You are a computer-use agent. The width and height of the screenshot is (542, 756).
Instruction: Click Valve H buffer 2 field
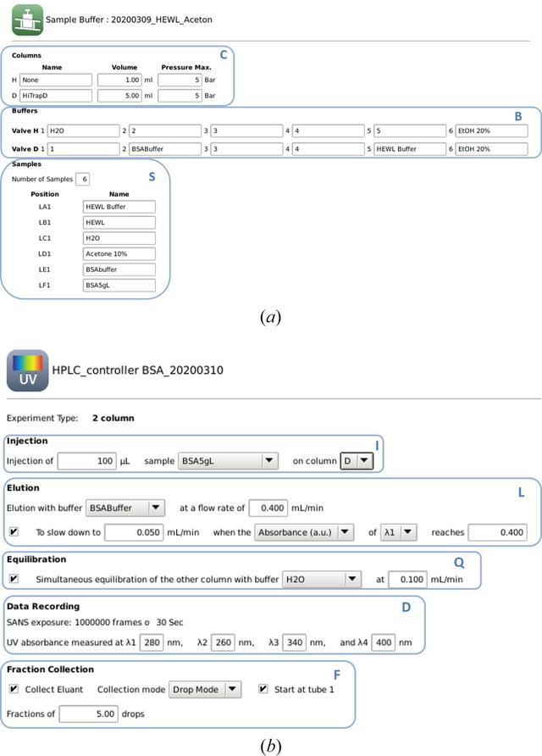[x=165, y=131]
